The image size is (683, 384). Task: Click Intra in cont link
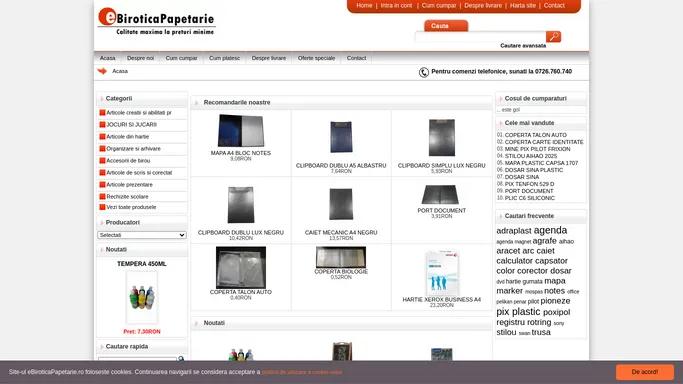(396, 6)
